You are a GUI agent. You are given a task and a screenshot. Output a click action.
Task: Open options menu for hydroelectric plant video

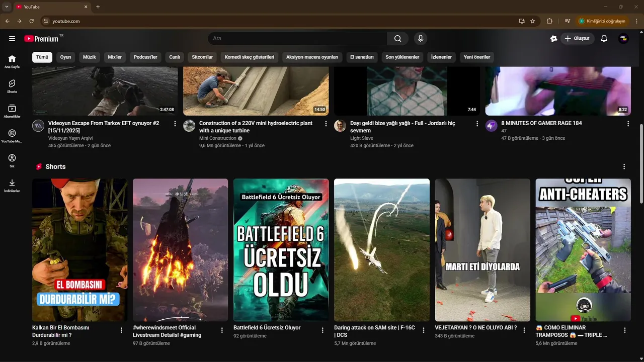click(x=326, y=124)
